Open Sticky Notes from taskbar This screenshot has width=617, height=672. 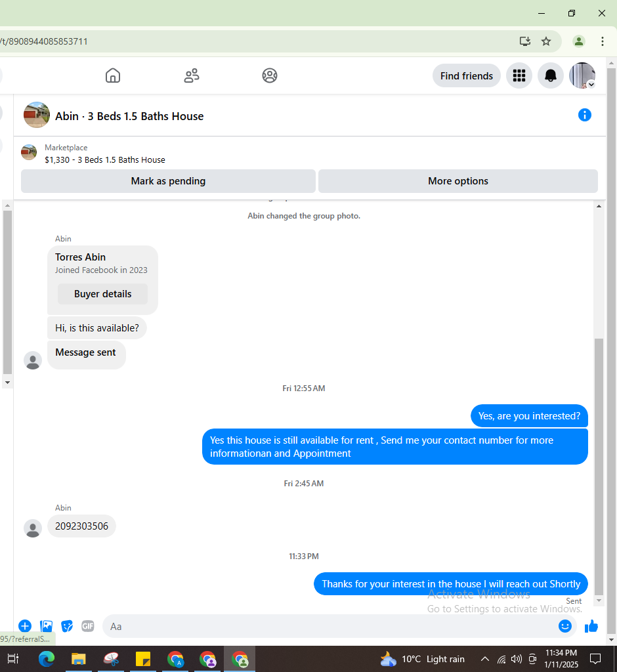pyautogui.click(x=143, y=659)
